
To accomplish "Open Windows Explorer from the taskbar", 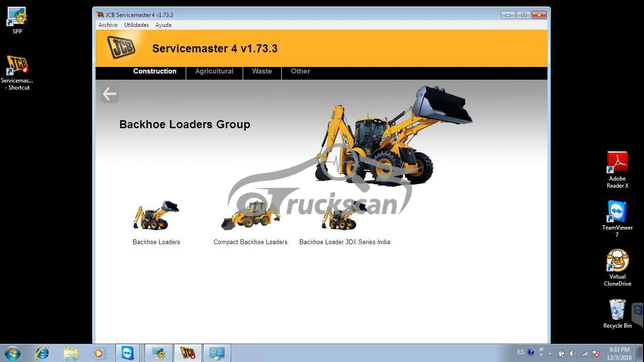I will 71,353.
